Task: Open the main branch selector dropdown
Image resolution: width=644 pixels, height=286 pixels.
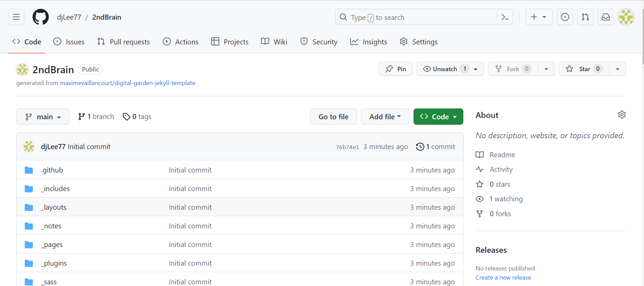Action: pyautogui.click(x=43, y=117)
